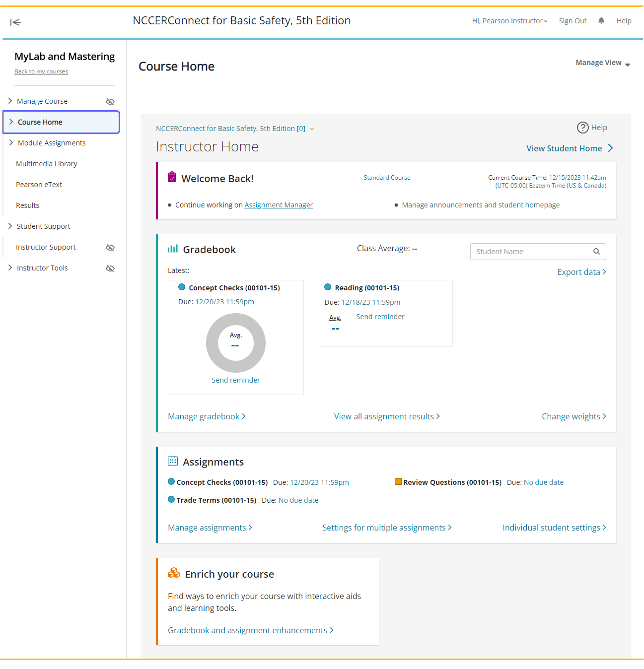Select Module Assignments in the sidebar
Image resolution: width=644 pixels, height=669 pixels.
(52, 143)
